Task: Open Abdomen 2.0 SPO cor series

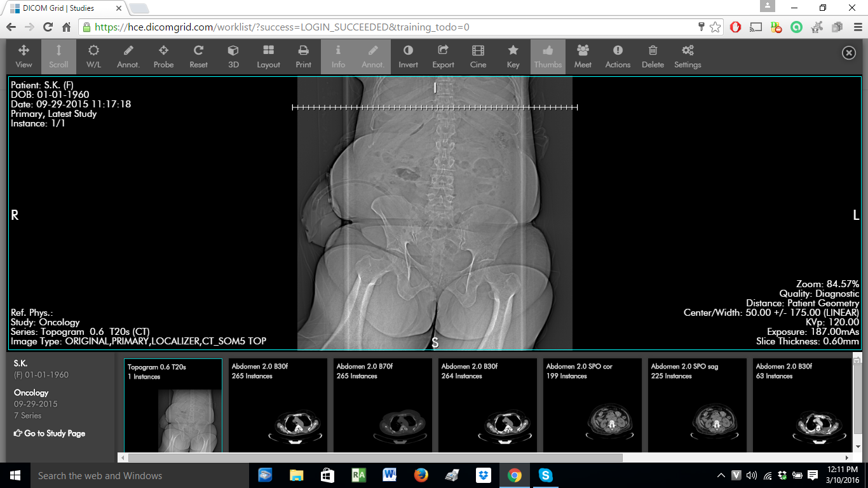Action: click(592, 405)
